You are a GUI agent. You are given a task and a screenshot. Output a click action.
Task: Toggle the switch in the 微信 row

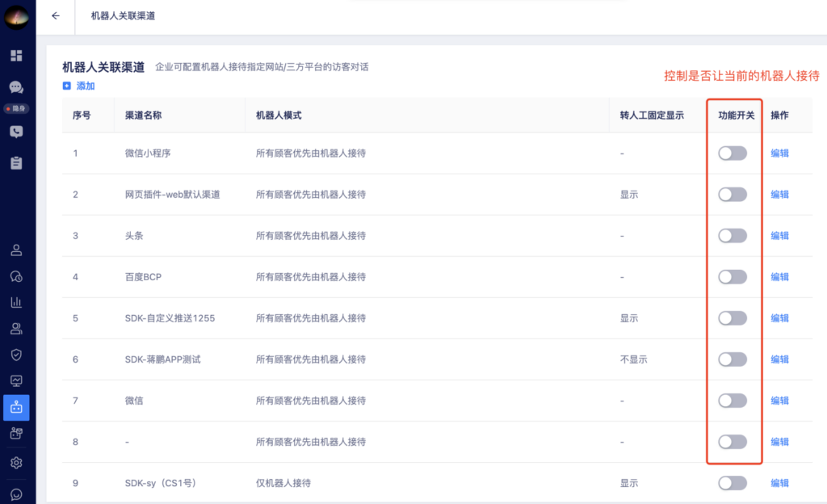pos(733,401)
